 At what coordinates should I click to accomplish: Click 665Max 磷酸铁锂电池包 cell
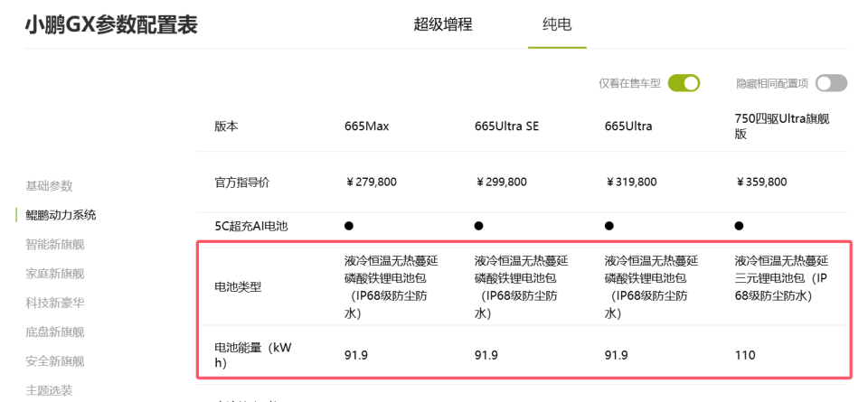[x=392, y=287]
